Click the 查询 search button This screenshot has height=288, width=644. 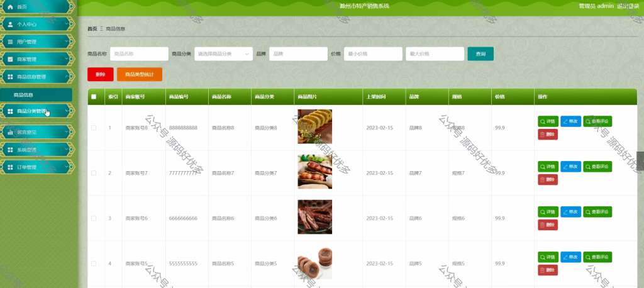coord(480,54)
